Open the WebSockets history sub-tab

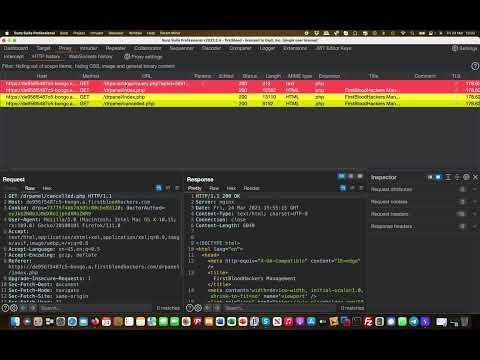(90, 57)
